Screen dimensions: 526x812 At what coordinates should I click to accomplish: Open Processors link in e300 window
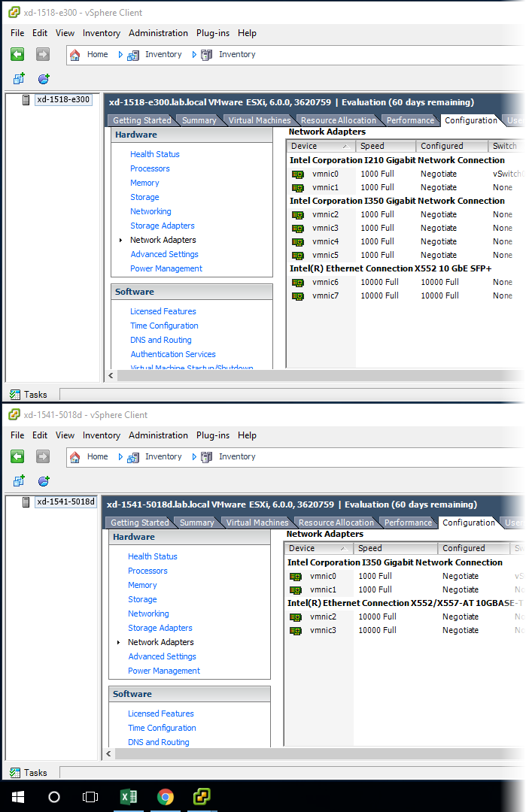pos(150,169)
